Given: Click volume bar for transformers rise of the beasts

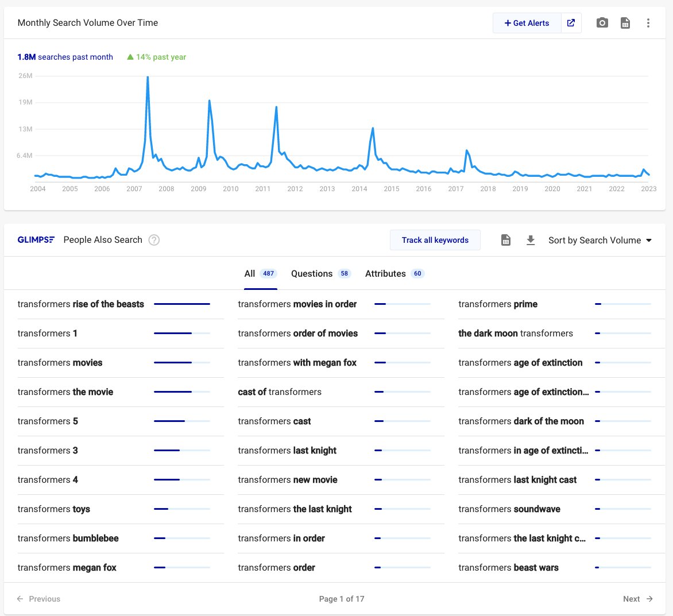Looking at the screenshot, I should click(182, 304).
